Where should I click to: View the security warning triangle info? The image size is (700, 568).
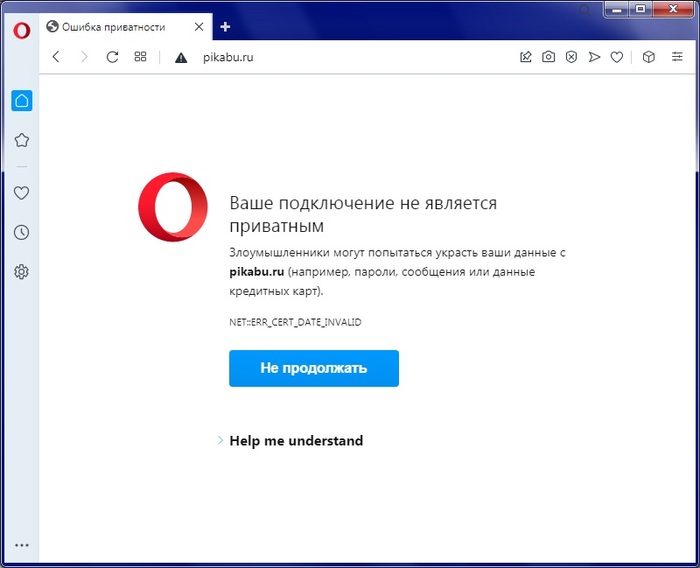181,57
